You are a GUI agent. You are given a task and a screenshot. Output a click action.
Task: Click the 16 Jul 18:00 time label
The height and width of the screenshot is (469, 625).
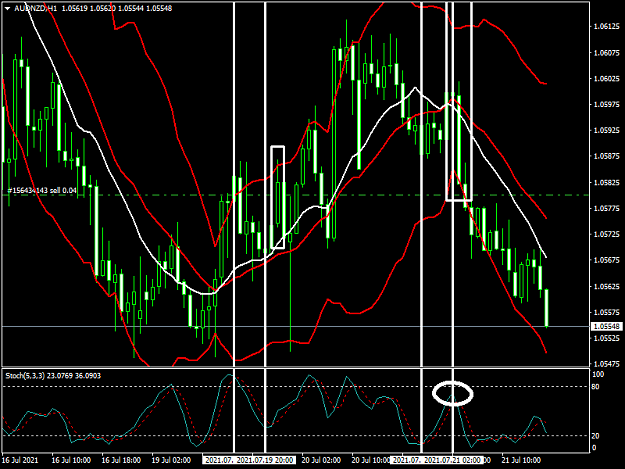coord(121,460)
